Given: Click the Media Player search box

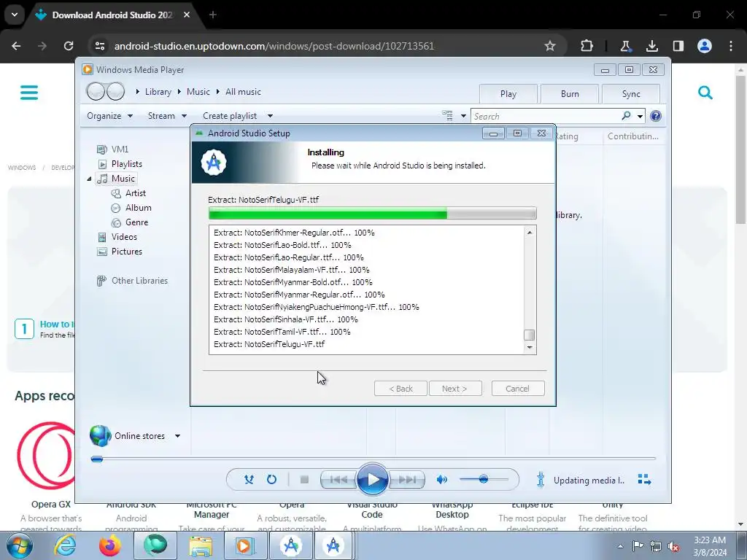Looking at the screenshot, I should click(x=546, y=116).
